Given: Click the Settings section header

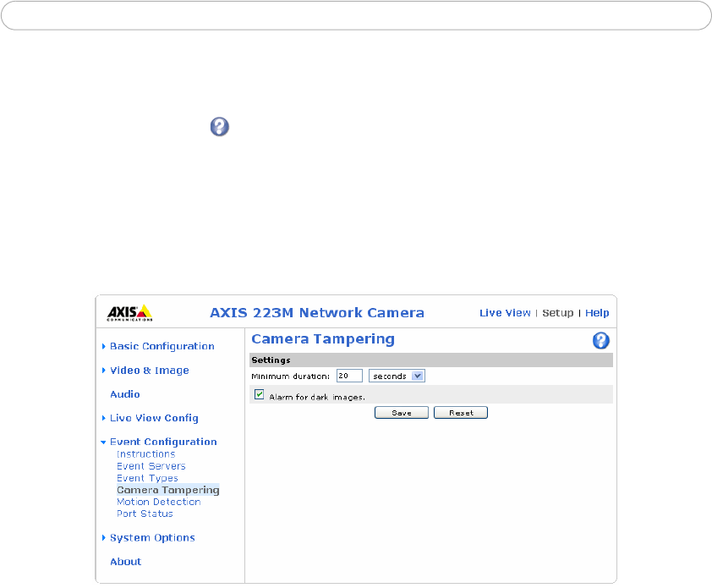Looking at the screenshot, I should (431, 360).
